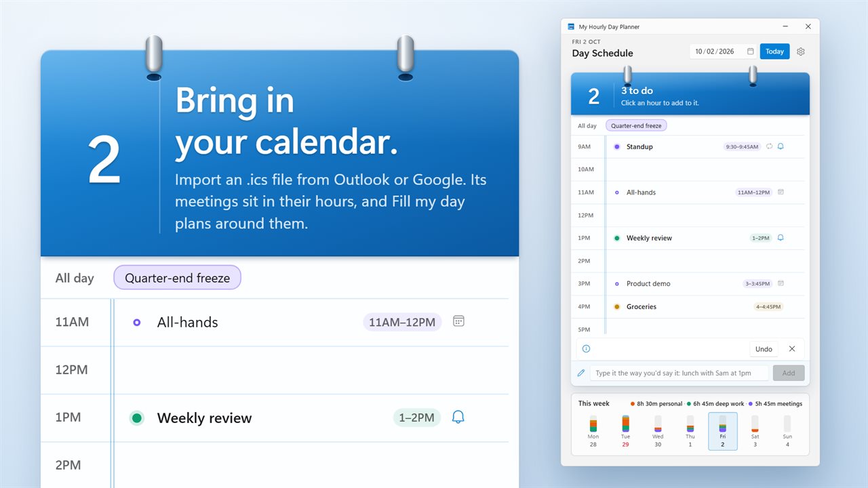Dismiss the Undo notification bar
This screenshot has width=868, height=488.
pos(792,349)
